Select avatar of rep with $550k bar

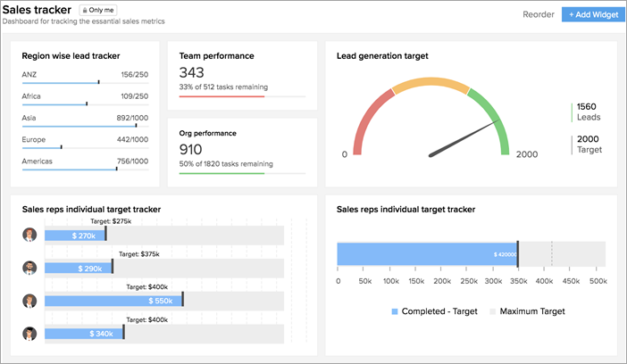[29, 301]
